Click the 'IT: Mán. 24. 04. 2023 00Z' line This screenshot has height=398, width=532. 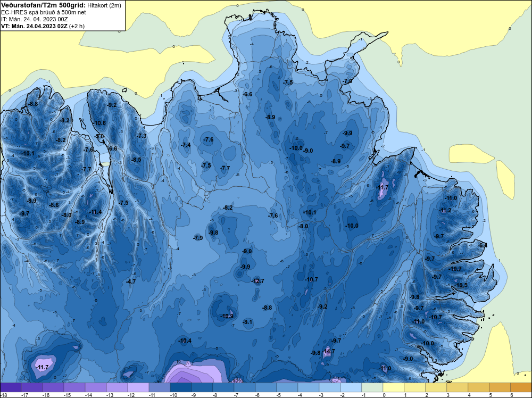34,19
